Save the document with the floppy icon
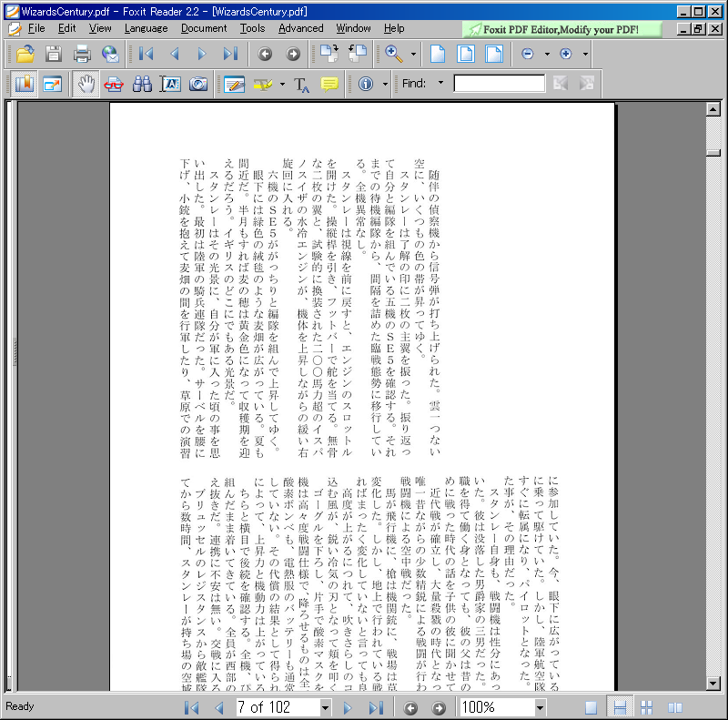This screenshot has width=728, height=720. point(54,54)
